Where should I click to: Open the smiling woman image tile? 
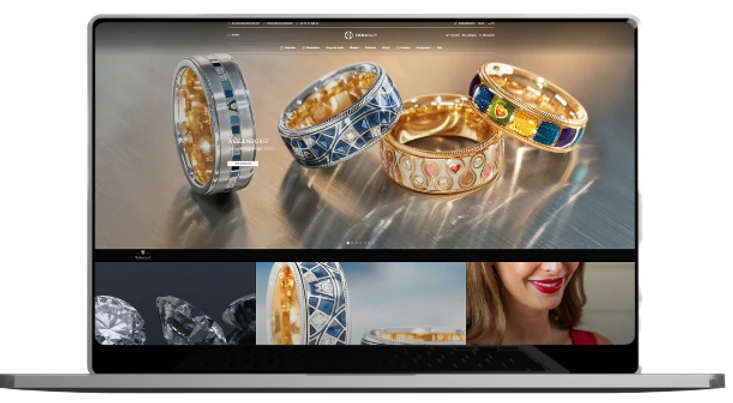551,303
